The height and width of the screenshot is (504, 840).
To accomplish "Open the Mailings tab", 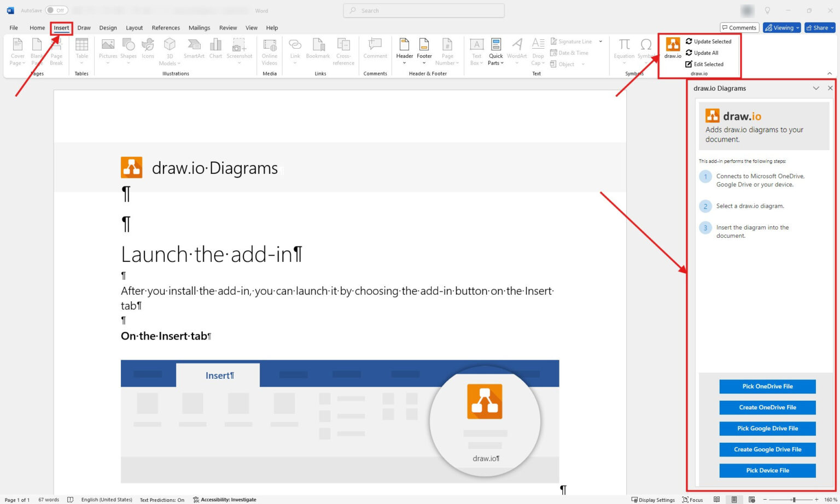I will point(199,27).
